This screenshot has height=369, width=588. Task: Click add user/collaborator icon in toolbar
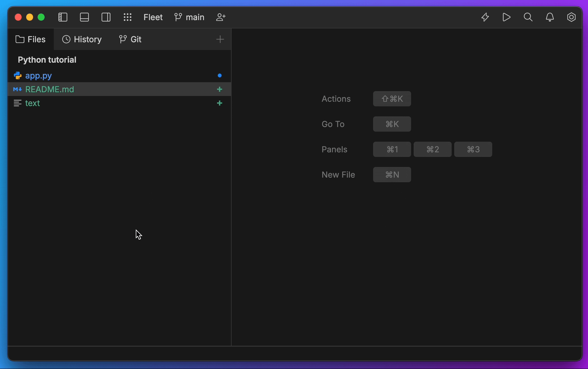[x=220, y=17]
